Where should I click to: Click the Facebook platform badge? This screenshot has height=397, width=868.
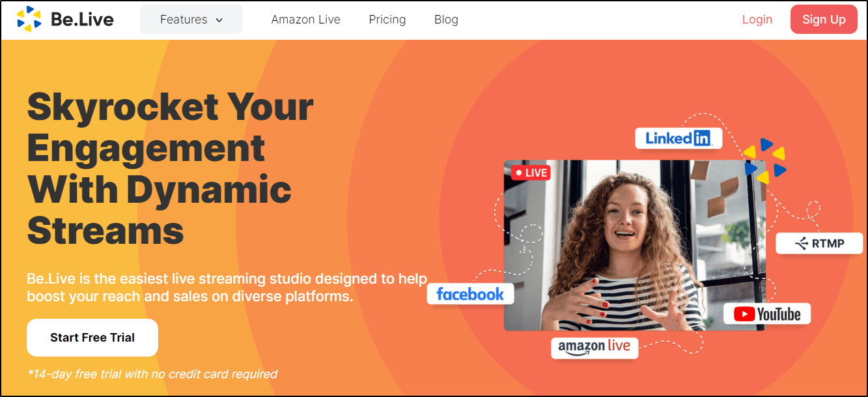click(470, 294)
